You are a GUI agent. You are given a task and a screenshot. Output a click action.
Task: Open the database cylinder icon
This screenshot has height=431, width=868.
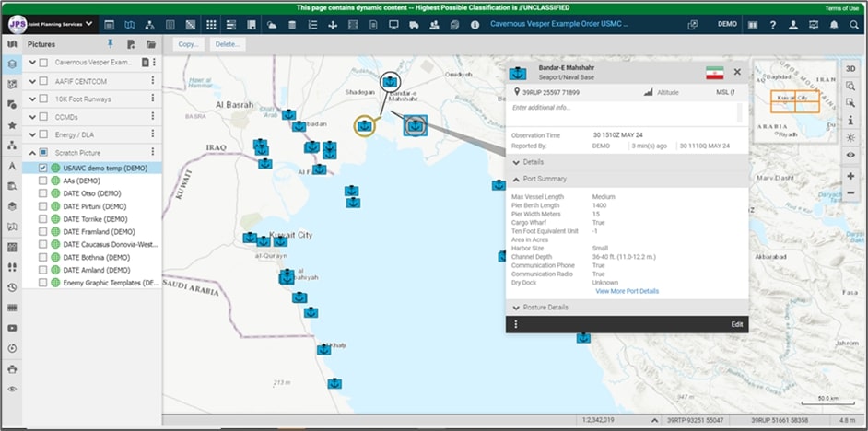tap(292, 25)
